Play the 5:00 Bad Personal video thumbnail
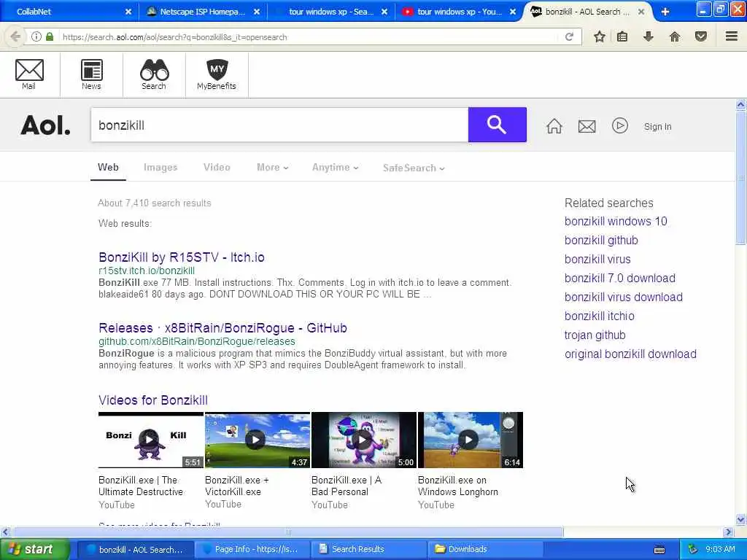This screenshot has width=747, height=560. [364, 440]
